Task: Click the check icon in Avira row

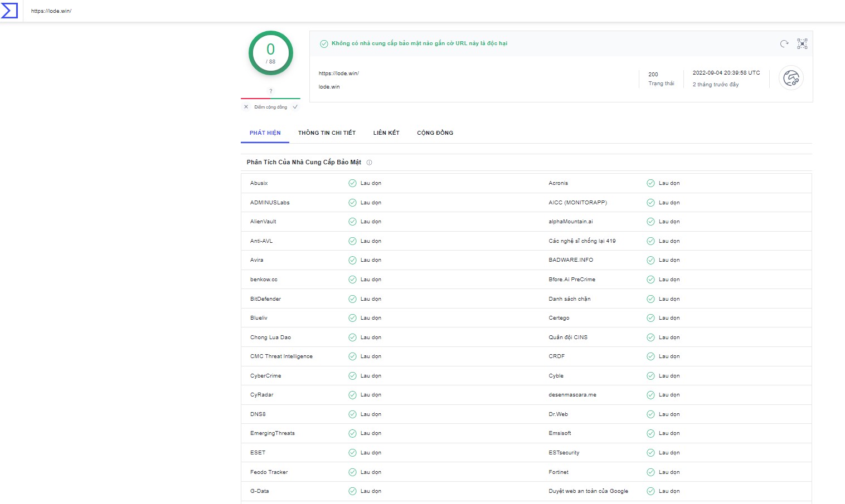Action: pos(352,260)
